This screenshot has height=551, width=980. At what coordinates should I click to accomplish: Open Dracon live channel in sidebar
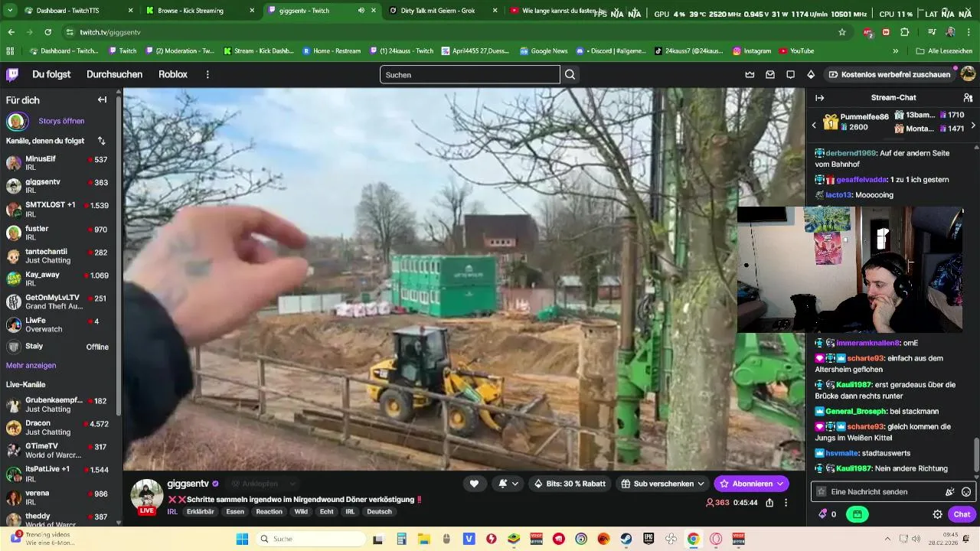59,427
